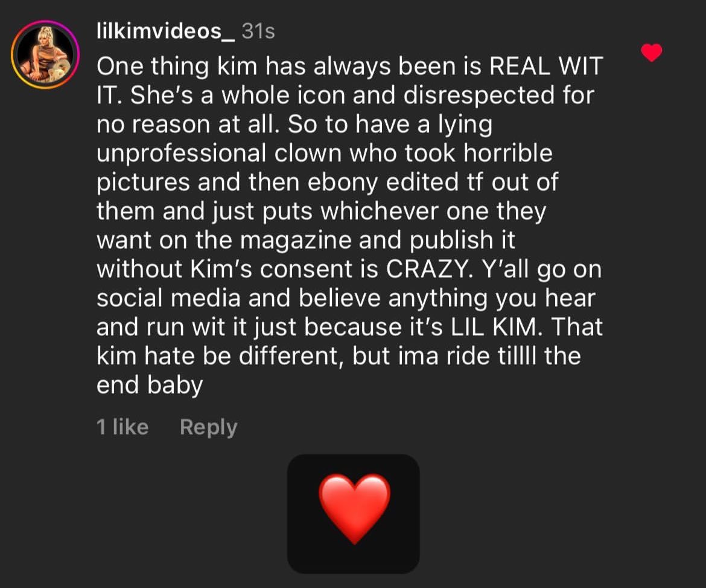The height and width of the screenshot is (588, 706).
Task: Click the opening words 'One thing kim'
Action: (176, 66)
